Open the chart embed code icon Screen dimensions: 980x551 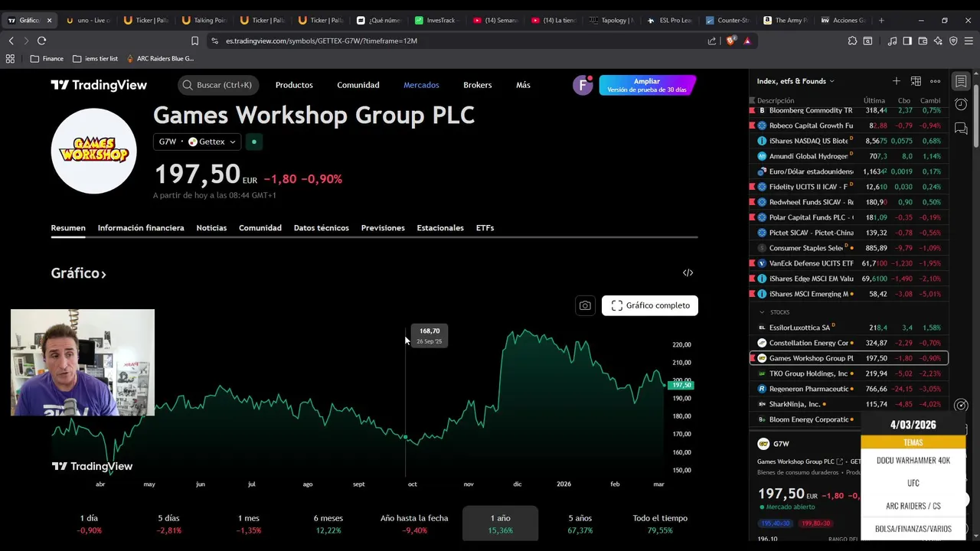click(x=688, y=272)
